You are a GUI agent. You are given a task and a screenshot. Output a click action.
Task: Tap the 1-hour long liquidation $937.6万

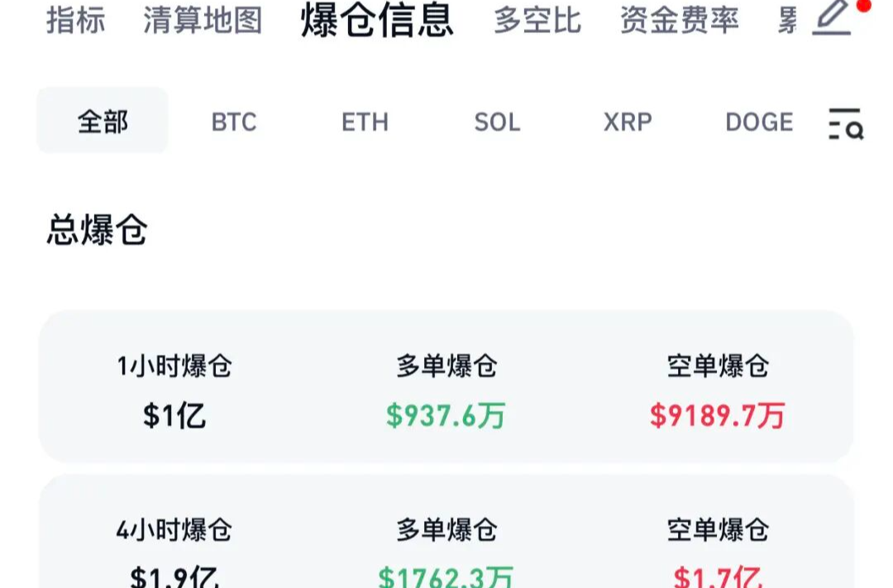[x=446, y=416]
